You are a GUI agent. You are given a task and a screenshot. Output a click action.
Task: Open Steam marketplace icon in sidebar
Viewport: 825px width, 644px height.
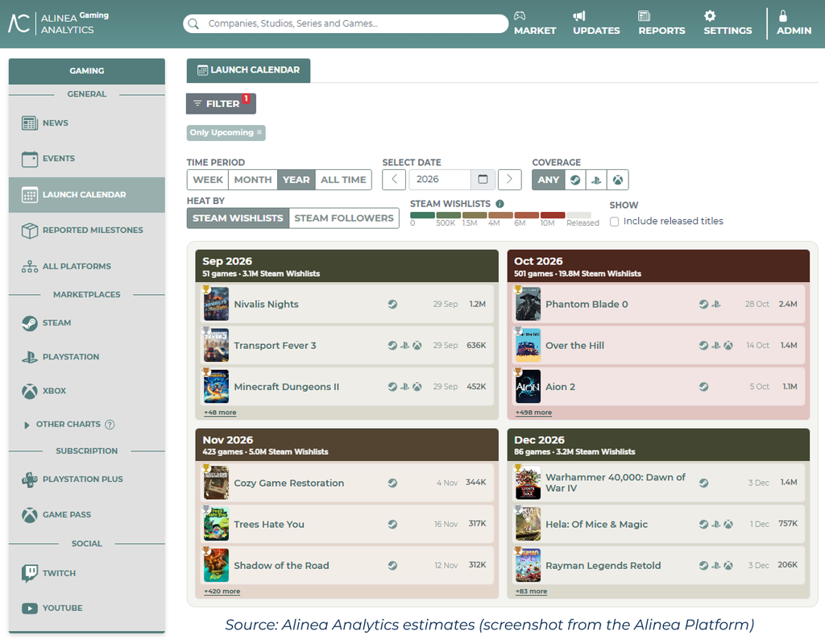(30, 323)
